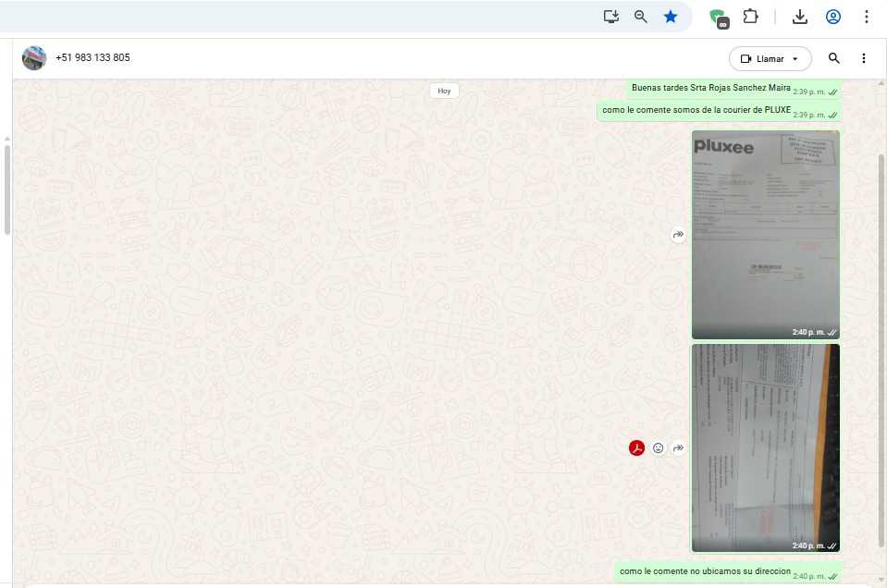
Task: Click the install app icon in address bar
Action: [x=610, y=17]
